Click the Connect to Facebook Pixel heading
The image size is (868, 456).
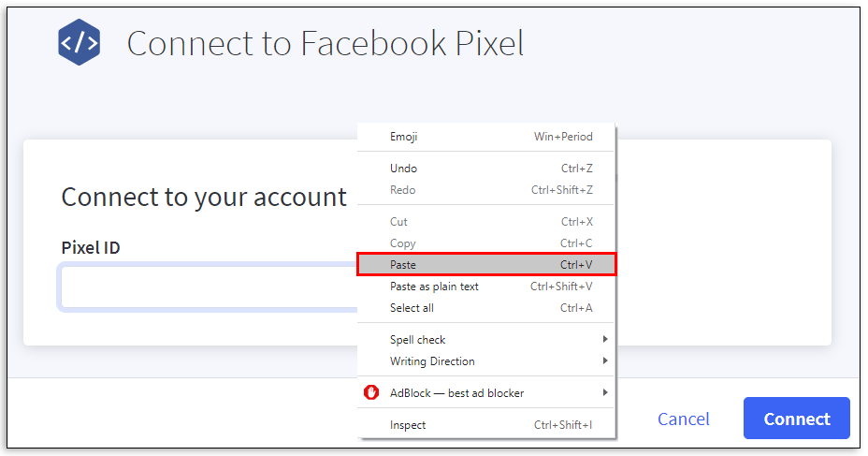[x=325, y=43]
